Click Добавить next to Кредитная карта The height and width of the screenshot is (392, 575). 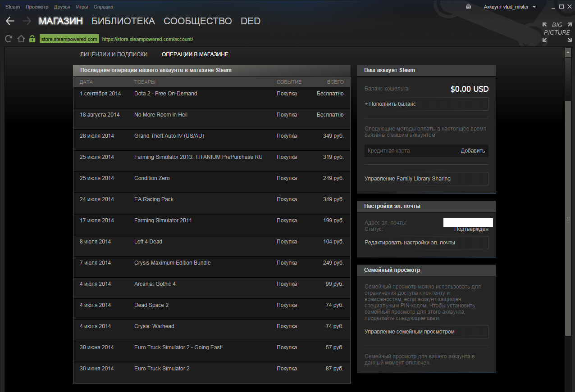(x=473, y=151)
